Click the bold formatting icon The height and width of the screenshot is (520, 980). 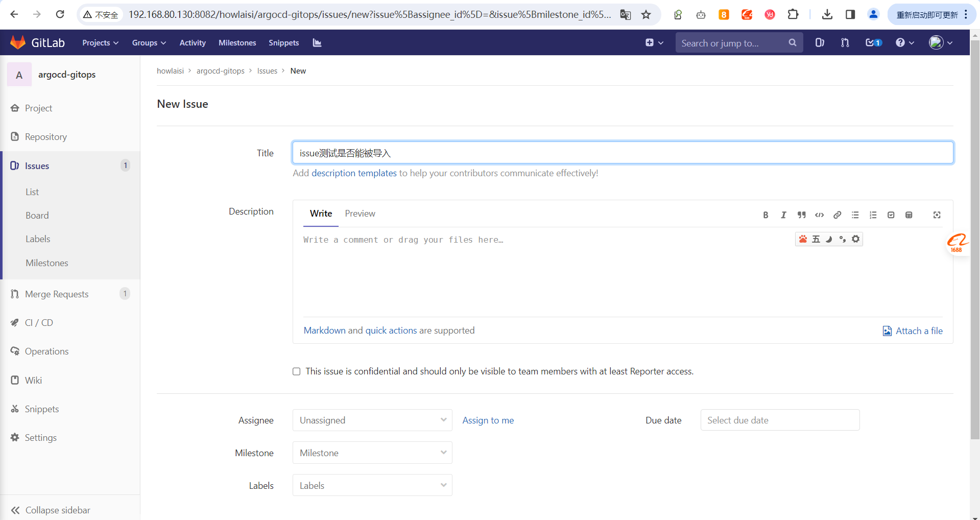(x=766, y=215)
